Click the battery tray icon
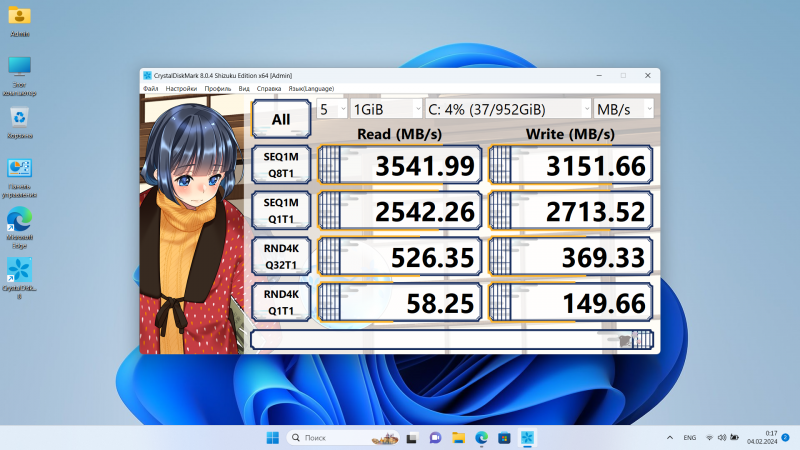The width and height of the screenshot is (800, 450). click(x=734, y=438)
